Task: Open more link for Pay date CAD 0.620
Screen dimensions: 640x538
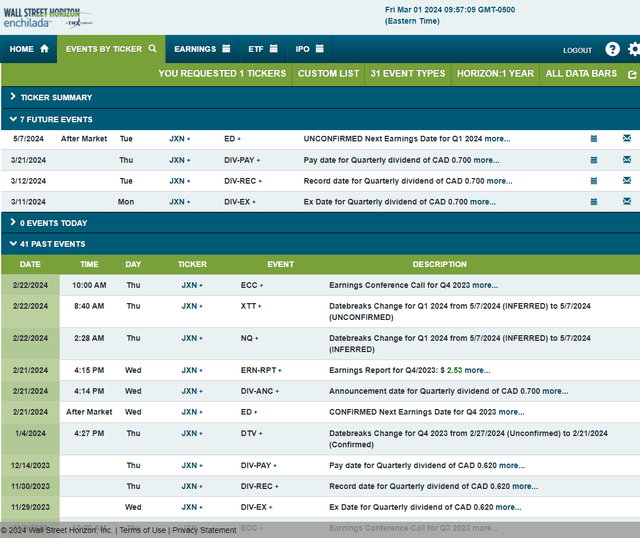Action: point(512,466)
